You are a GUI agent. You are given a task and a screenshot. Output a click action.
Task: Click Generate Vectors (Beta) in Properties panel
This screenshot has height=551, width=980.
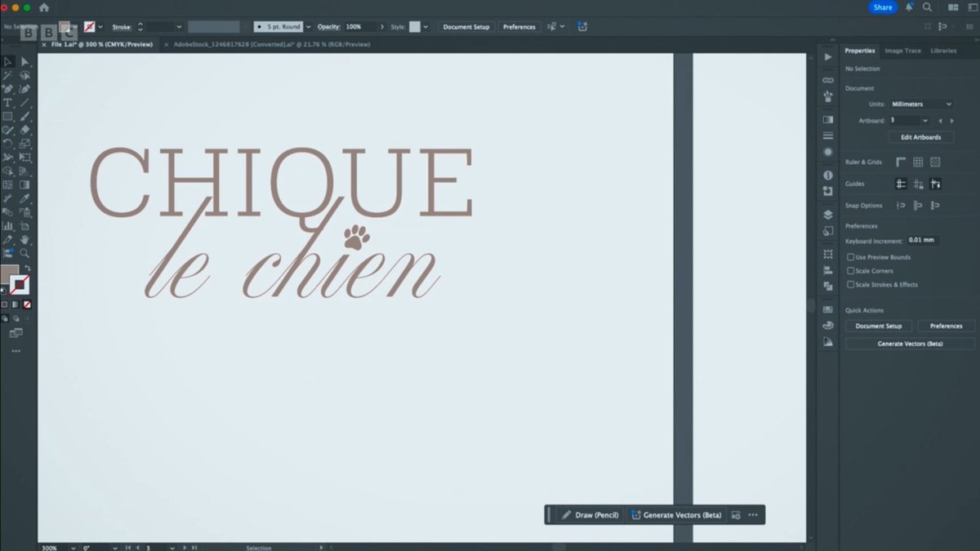910,344
